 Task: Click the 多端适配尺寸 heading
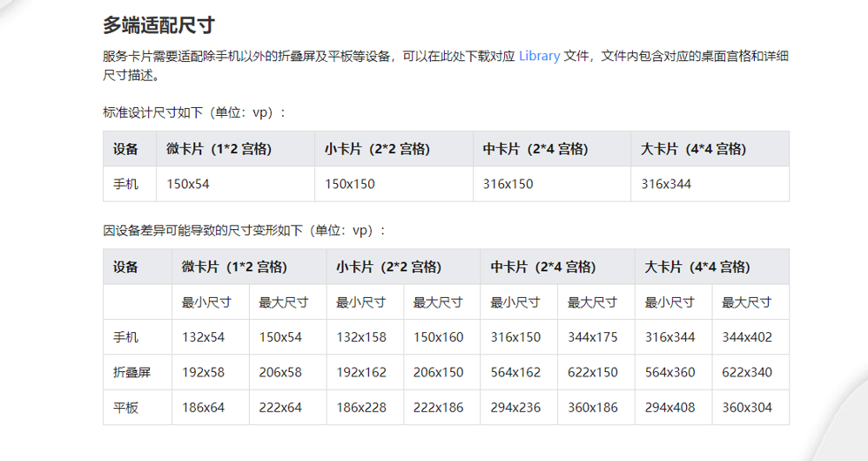pos(158,25)
